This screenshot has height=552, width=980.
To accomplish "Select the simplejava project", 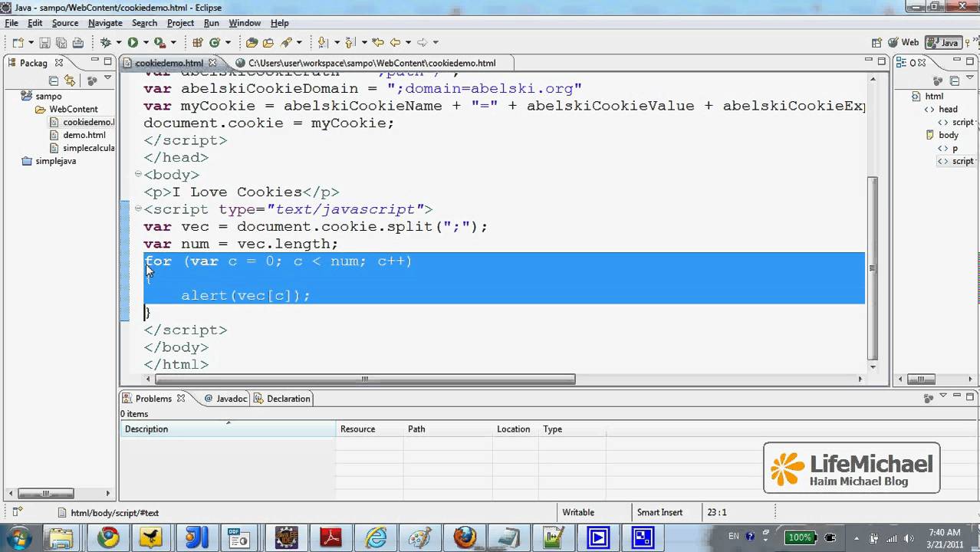I will tap(48, 161).
